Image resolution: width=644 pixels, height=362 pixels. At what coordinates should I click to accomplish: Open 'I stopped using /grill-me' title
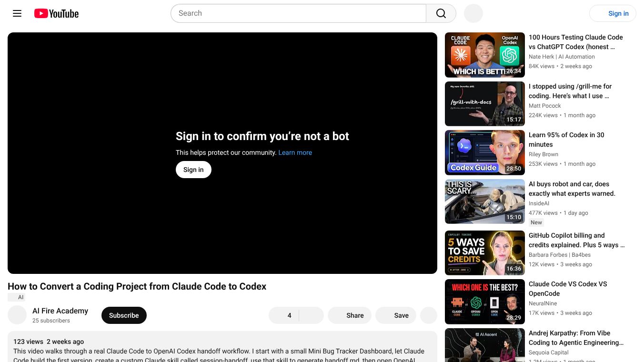coord(570,91)
